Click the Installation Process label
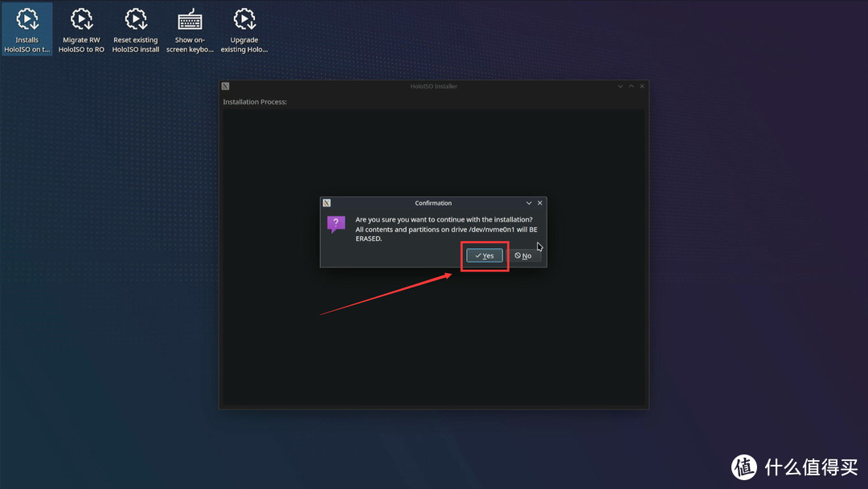Screen dimensions: 868x489 coord(255,102)
